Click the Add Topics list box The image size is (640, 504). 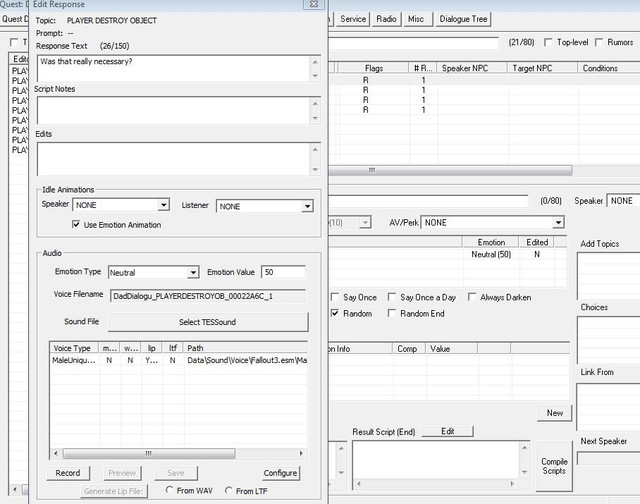click(x=609, y=275)
